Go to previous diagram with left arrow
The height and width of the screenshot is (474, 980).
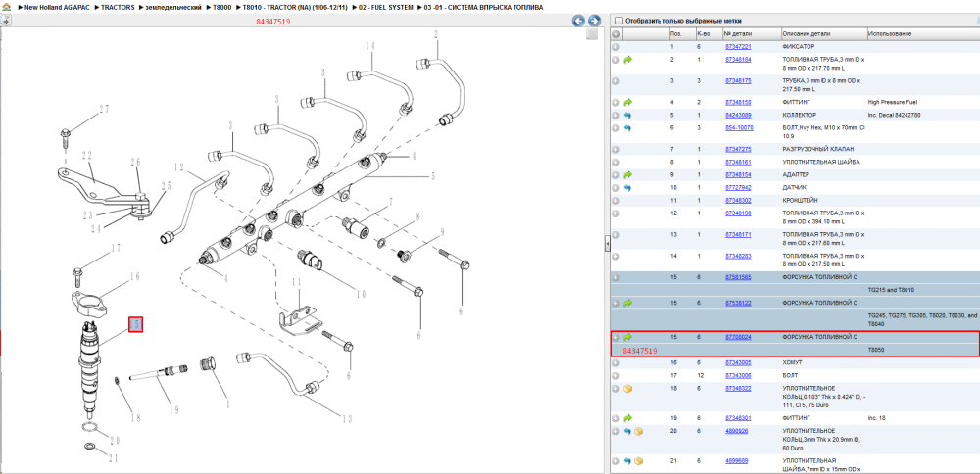coord(579,21)
